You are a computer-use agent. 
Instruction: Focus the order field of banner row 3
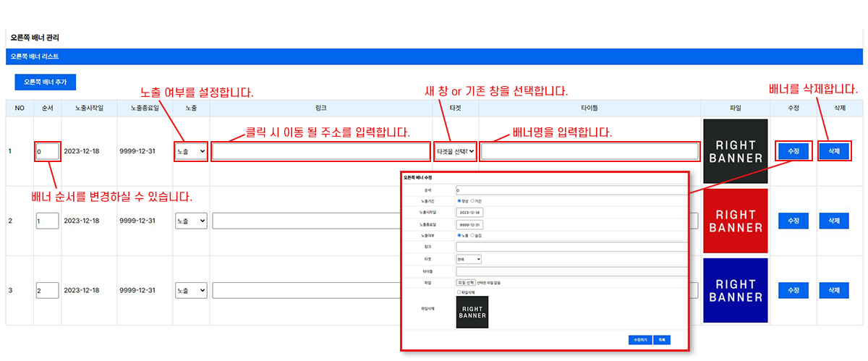[47, 290]
